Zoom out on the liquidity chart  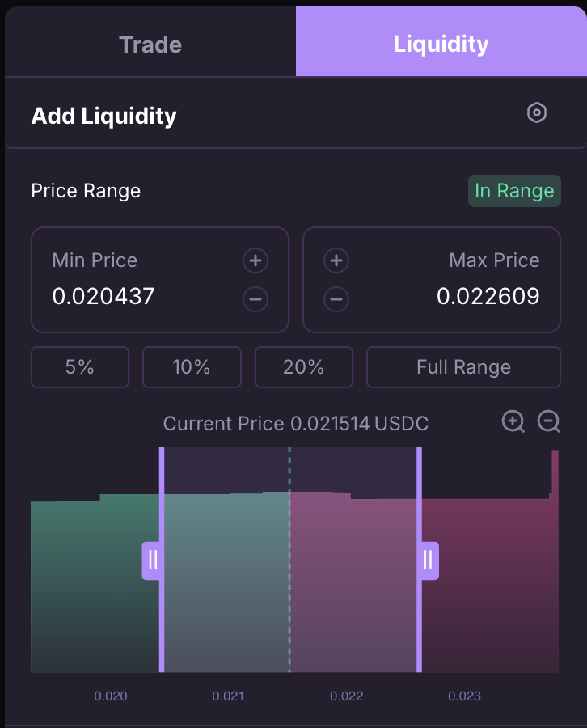[x=549, y=421]
